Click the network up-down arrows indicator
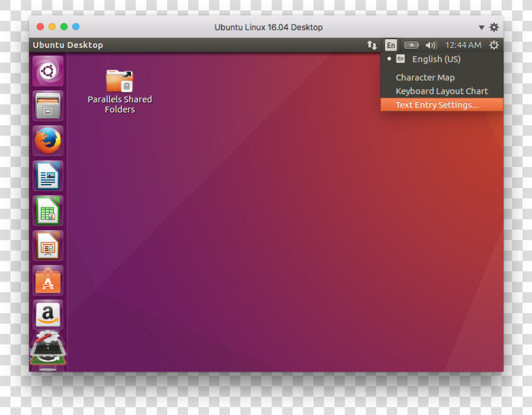Screen dimensions: 532x415 click(x=372, y=45)
